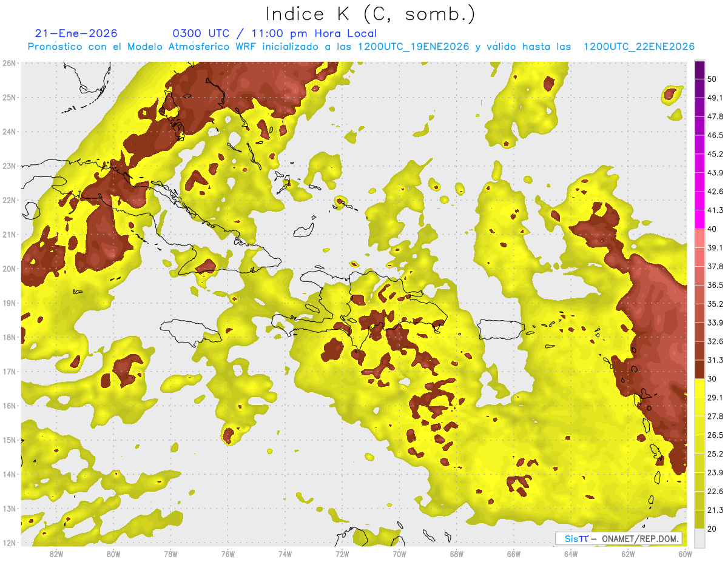The height and width of the screenshot is (562, 728).
Task: Click the date label "21-Ene-2026"
Action: 76,33
